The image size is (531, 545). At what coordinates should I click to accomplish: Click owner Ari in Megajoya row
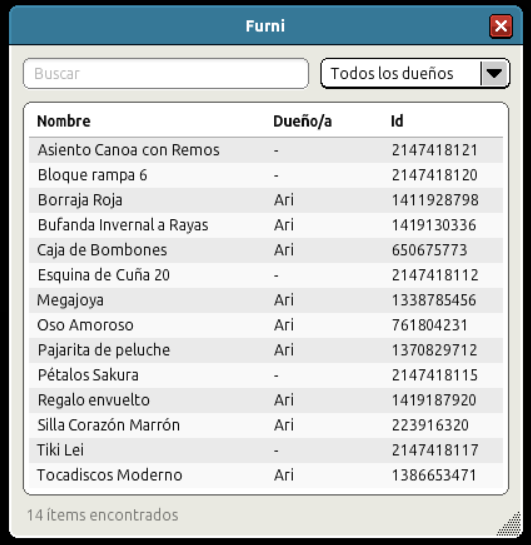click(x=284, y=301)
